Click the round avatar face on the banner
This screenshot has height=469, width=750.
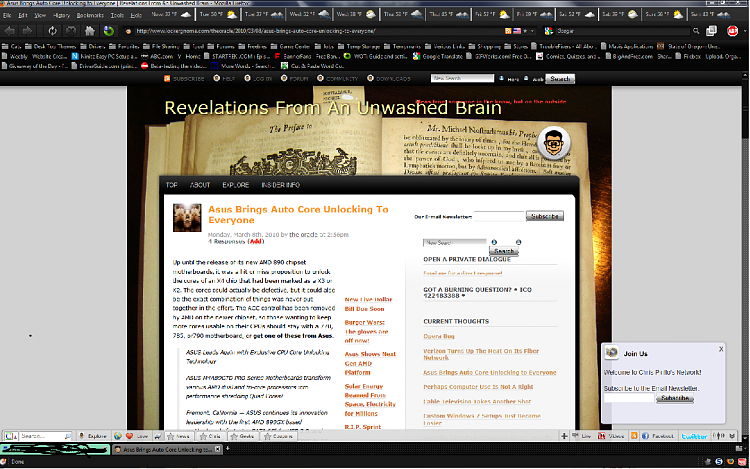coord(553,143)
